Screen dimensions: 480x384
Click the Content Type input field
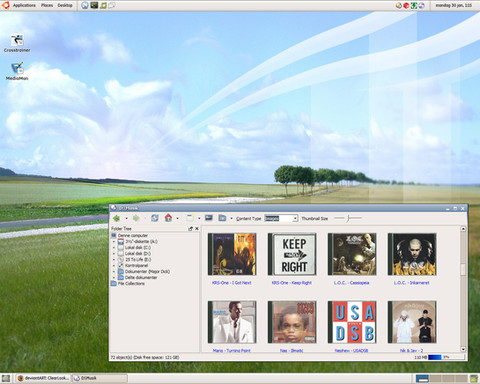279,219
